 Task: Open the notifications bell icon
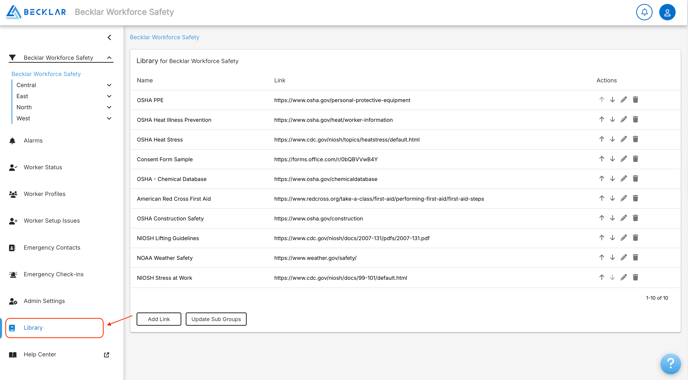[x=644, y=12]
